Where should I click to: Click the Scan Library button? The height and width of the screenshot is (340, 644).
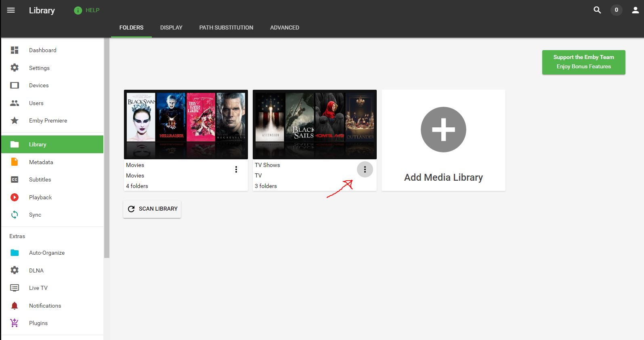[x=152, y=209]
